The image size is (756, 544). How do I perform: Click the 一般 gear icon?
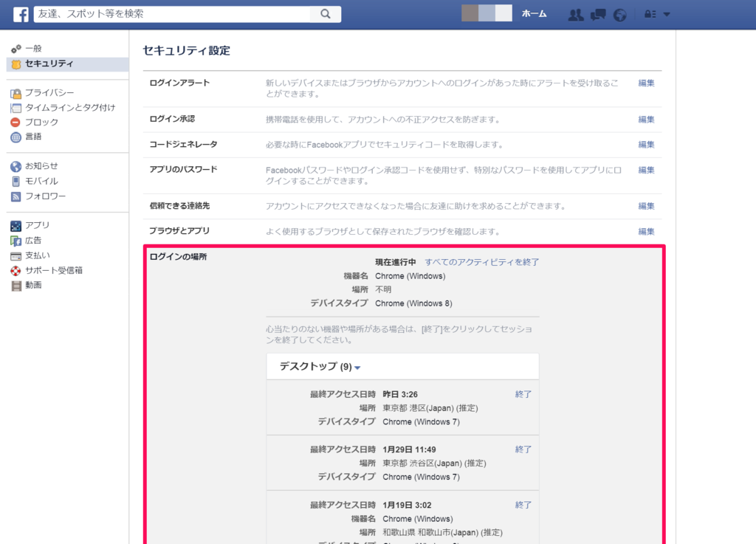[x=16, y=49]
